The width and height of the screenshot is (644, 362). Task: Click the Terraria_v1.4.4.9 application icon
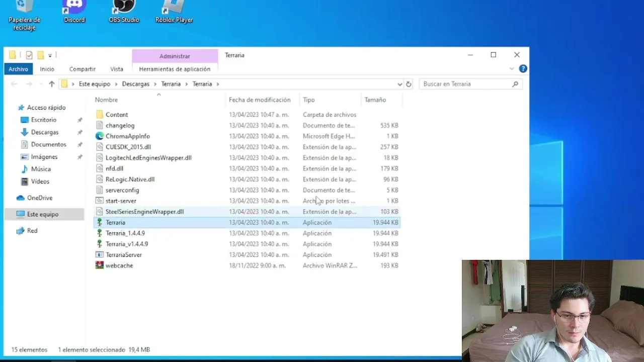[x=100, y=244]
